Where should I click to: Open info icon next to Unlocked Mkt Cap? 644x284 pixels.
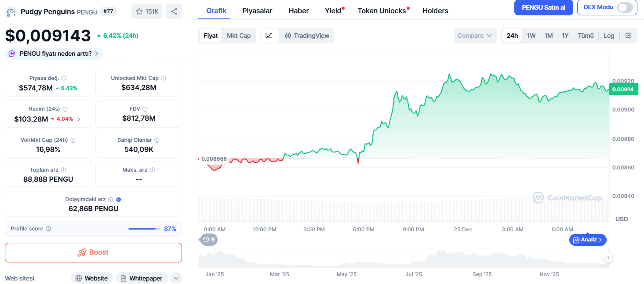(x=164, y=78)
